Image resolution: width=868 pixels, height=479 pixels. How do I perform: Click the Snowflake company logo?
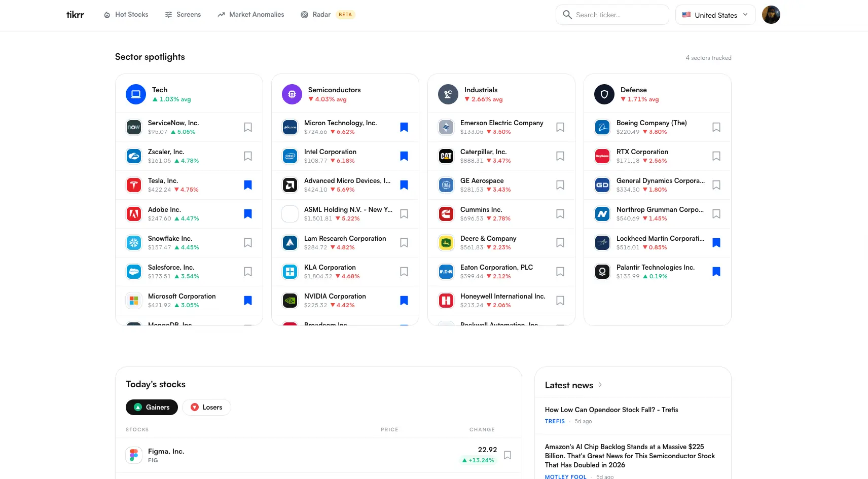[x=134, y=243]
